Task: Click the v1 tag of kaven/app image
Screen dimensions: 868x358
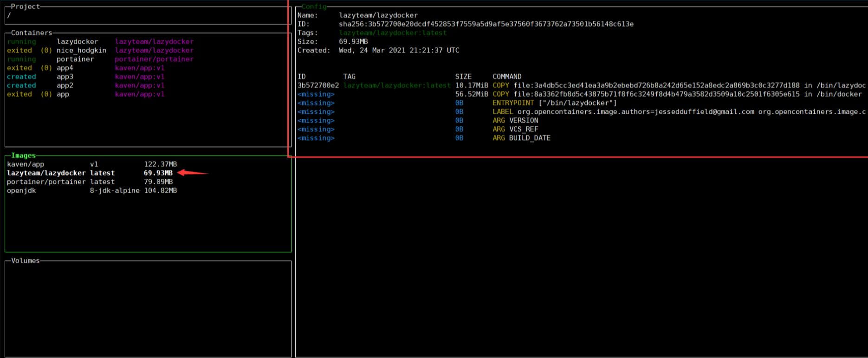Action: tap(94, 164)
